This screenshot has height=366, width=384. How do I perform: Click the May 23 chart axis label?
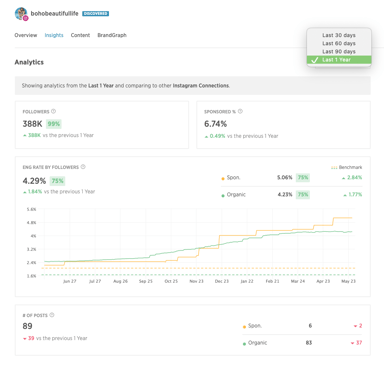(x=348, y=281)
